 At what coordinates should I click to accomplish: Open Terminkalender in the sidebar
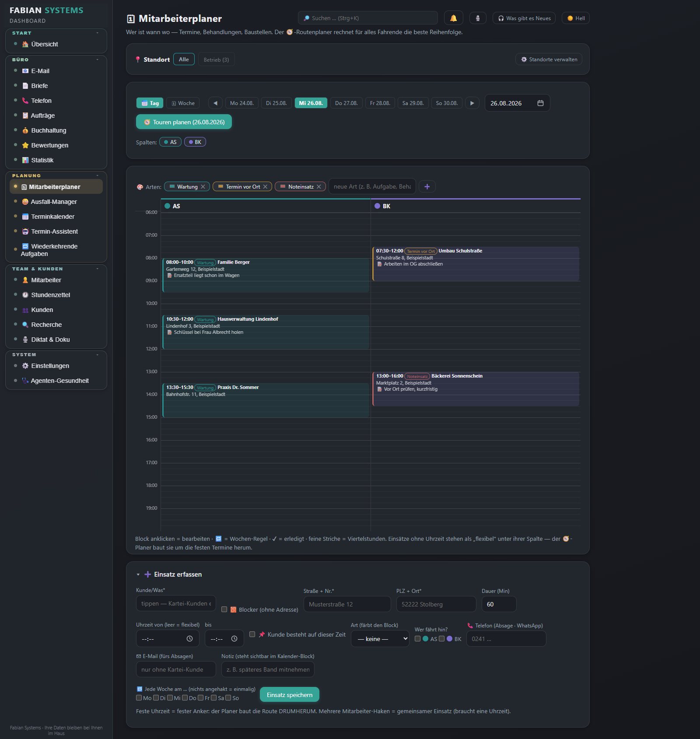(56, 217)
